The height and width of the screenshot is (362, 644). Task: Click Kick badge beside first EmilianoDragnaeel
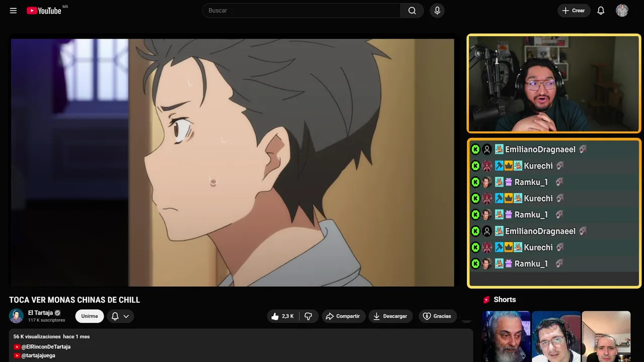coord(475,149)
